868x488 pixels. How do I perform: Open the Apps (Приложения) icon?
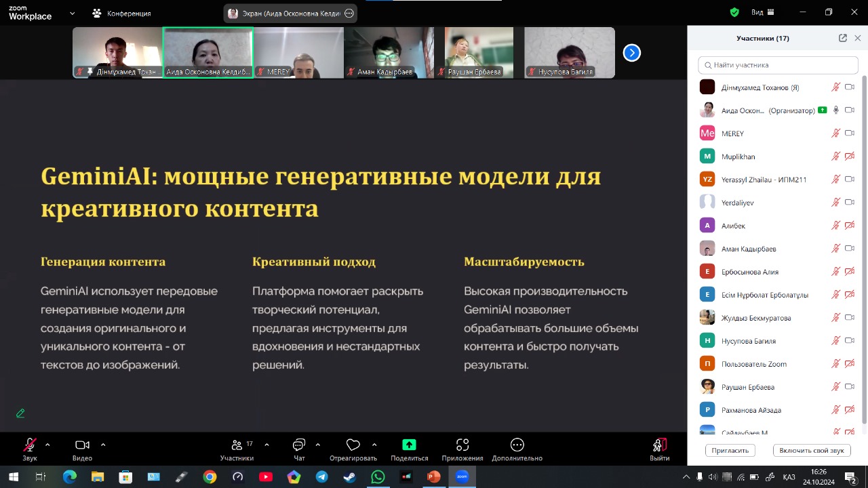462,445
